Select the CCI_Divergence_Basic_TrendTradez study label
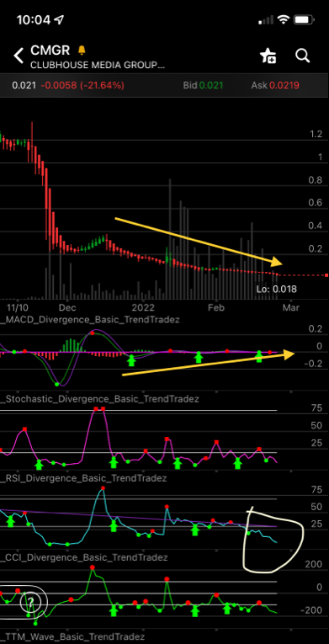This screenshot has height=644, width=329. pos(84,557)
